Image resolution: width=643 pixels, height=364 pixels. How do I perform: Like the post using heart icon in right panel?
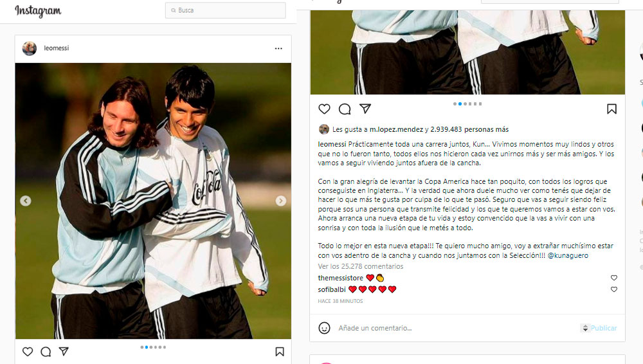pyautogui.click(x=324, y=109)
